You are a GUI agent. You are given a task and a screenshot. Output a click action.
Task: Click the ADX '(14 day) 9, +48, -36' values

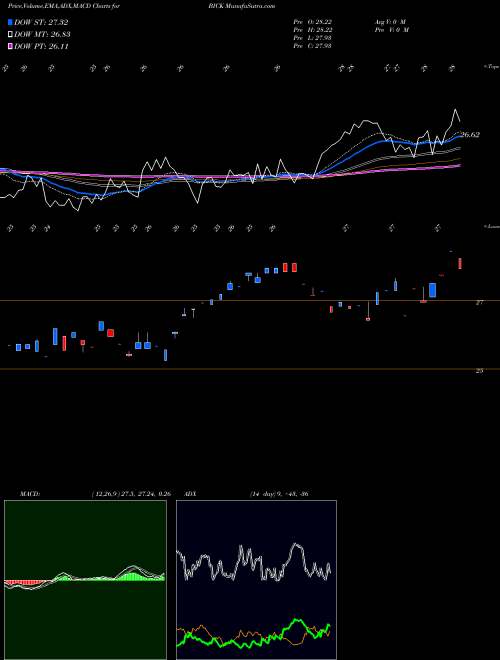[x=279, y=494]
